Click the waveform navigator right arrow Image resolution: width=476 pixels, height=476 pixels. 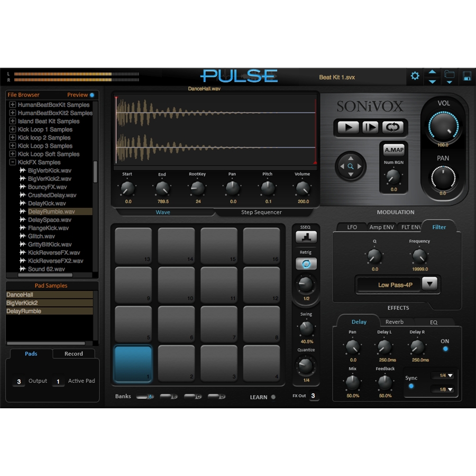pyautogui.click(x=360, y=166)
